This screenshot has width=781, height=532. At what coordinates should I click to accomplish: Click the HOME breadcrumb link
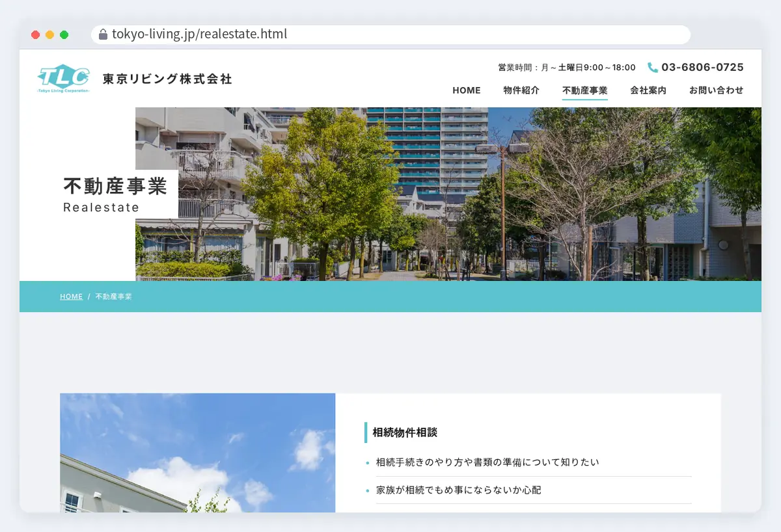pyautogui.click(x=72, y=297)
